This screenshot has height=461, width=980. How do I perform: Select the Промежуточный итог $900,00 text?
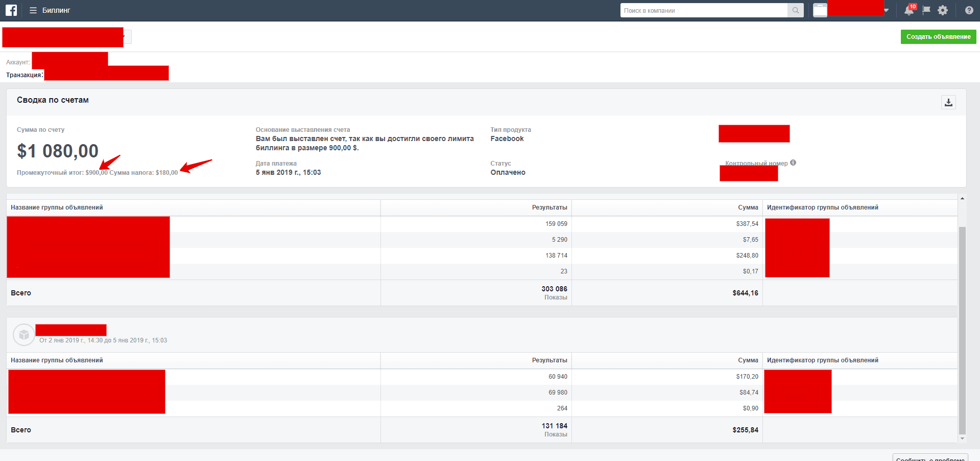click(x=62, y=173)
